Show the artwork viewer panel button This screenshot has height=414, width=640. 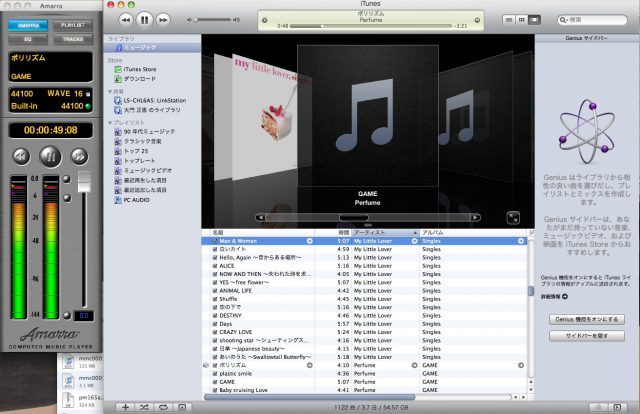tap(182, 407)
